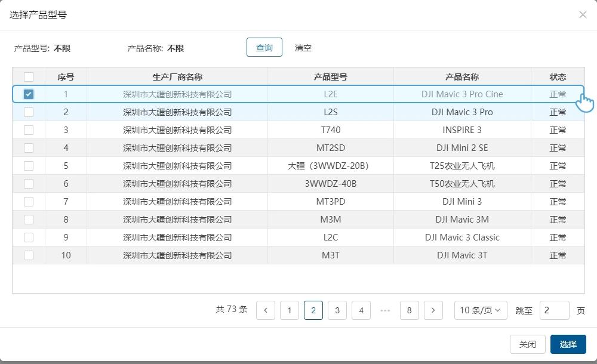Viewport: 597px width, 364px height.
Task: Check the row 10 M3T checkbox
Action: pos(29,255)
